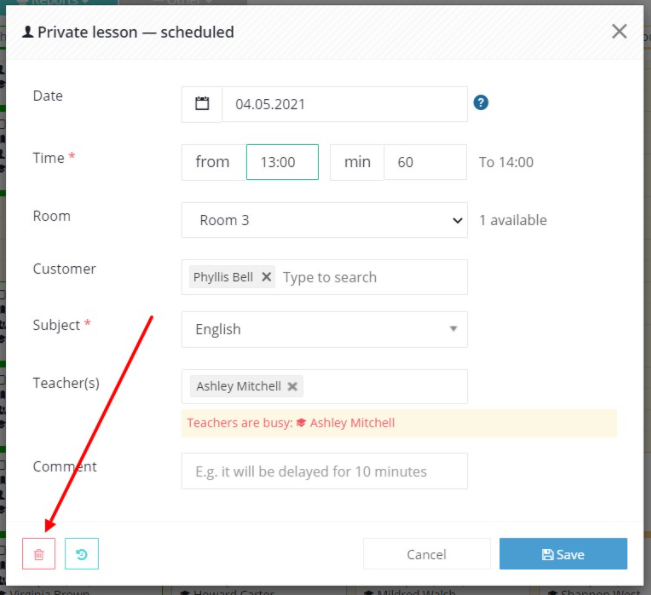Click the person icon in dialog title

(27, 32)
